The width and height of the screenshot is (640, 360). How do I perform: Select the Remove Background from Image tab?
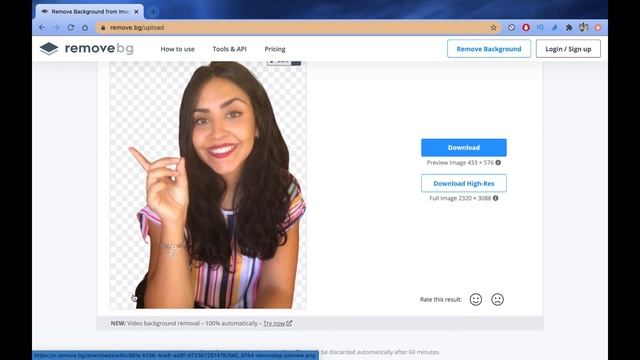(90, 11)
